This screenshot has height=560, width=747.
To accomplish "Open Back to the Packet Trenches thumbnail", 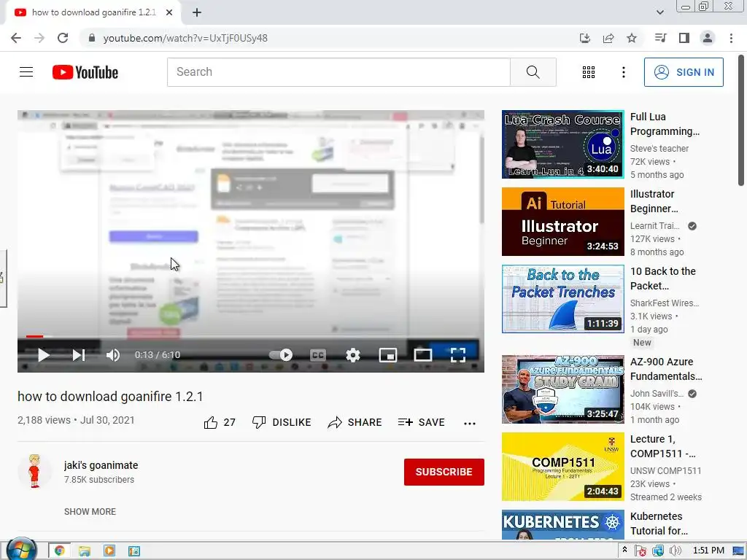I will click(562, 298).
